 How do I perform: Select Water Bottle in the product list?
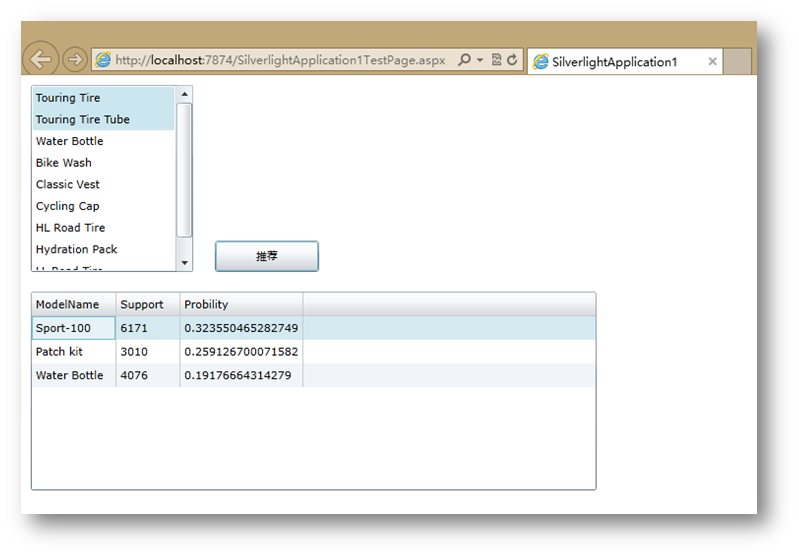(104, 141)
